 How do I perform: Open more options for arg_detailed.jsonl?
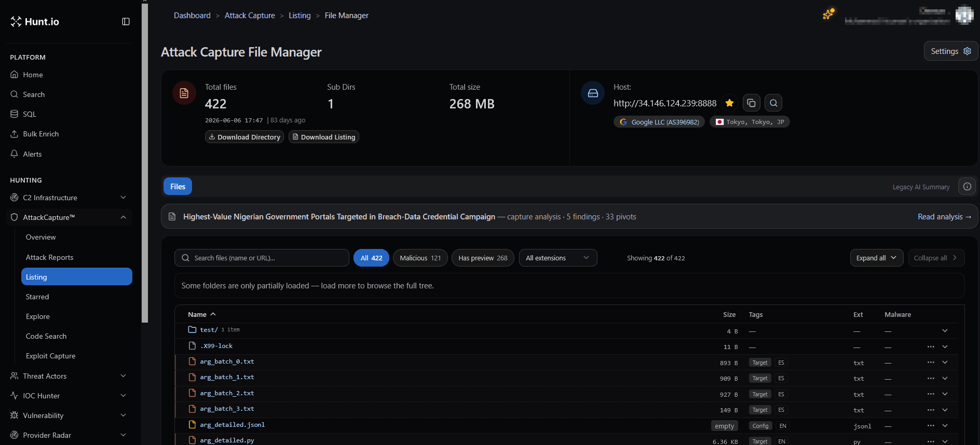pos(931,425)
